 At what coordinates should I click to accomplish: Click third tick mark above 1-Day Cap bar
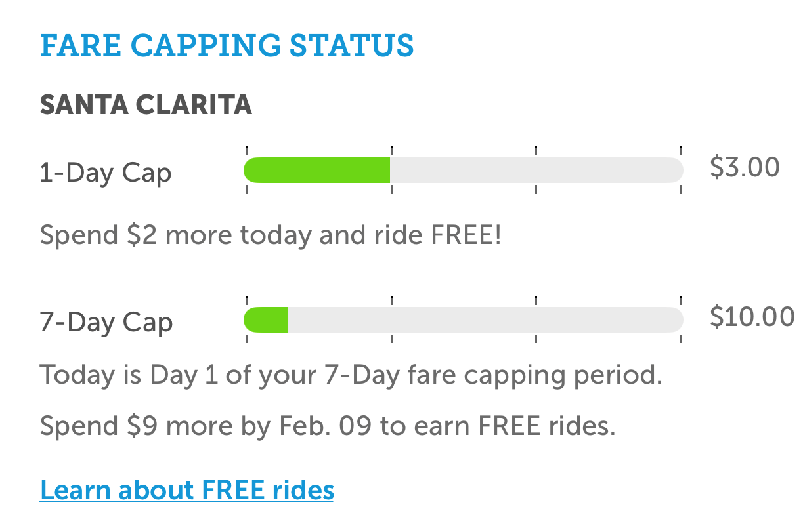[536, 150]
